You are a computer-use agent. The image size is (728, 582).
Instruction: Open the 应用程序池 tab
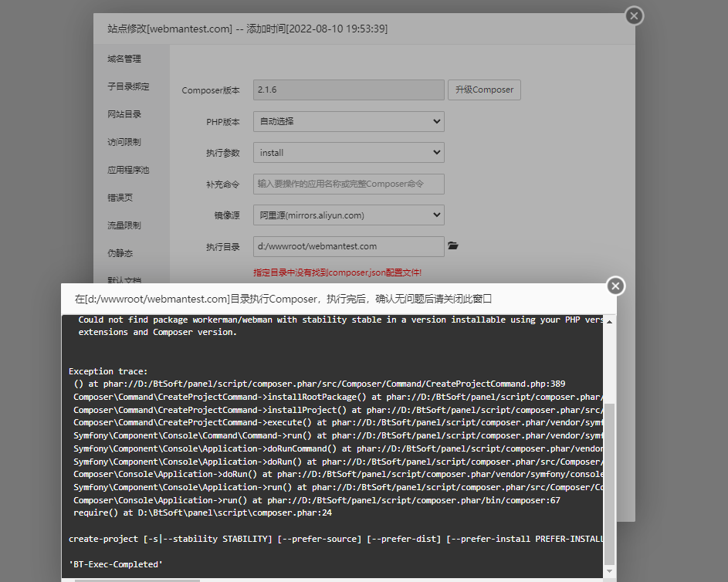click(x=128, y=170)
